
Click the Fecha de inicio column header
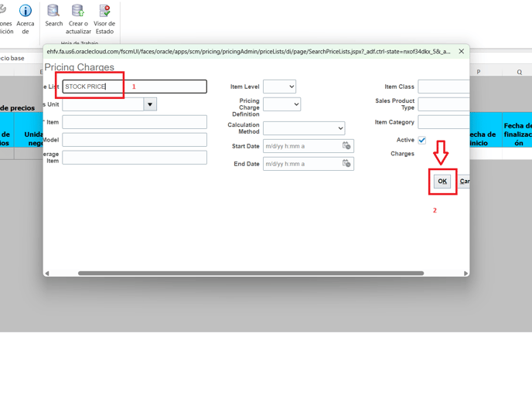[x=486, y=130]
